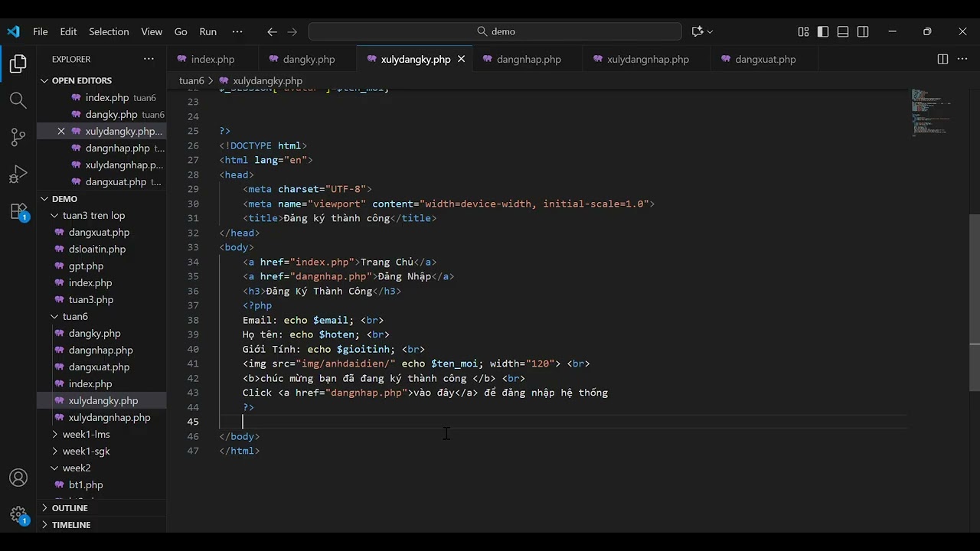Screen dimensions: 980x551
Task: Open the Accounts icon in activity bar
Action: (18, 478)
